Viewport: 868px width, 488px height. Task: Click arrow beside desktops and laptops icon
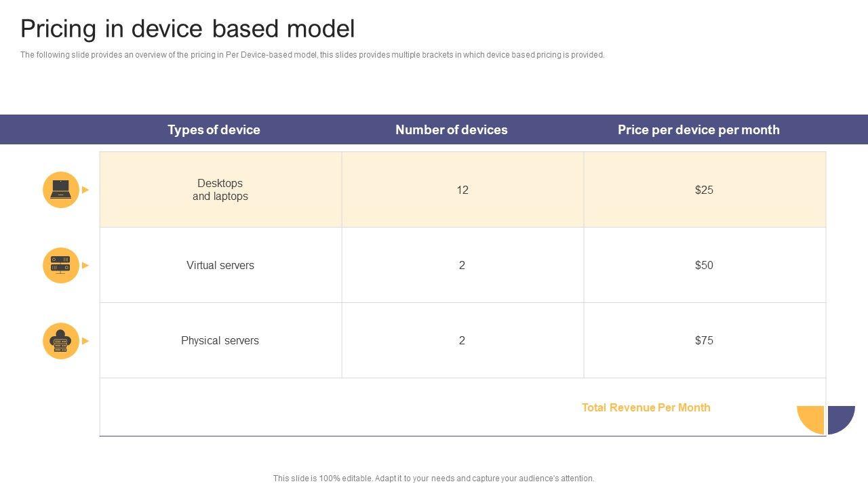[85, 190]
